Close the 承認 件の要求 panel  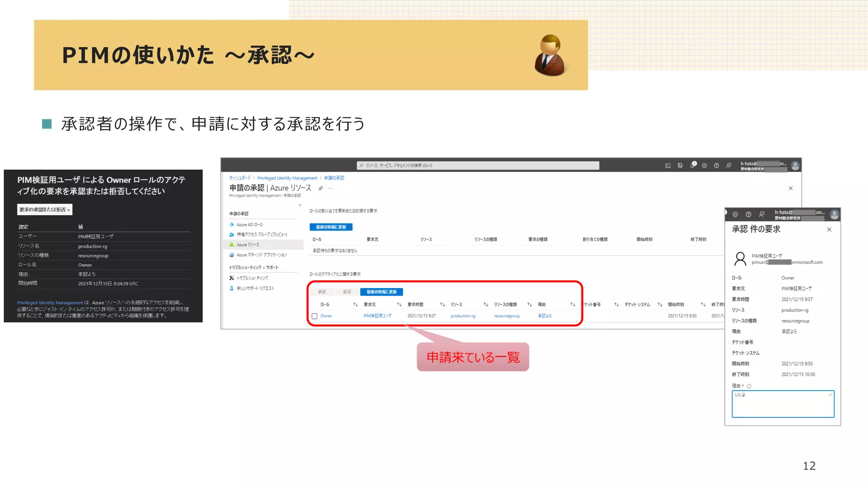(829, 230)
